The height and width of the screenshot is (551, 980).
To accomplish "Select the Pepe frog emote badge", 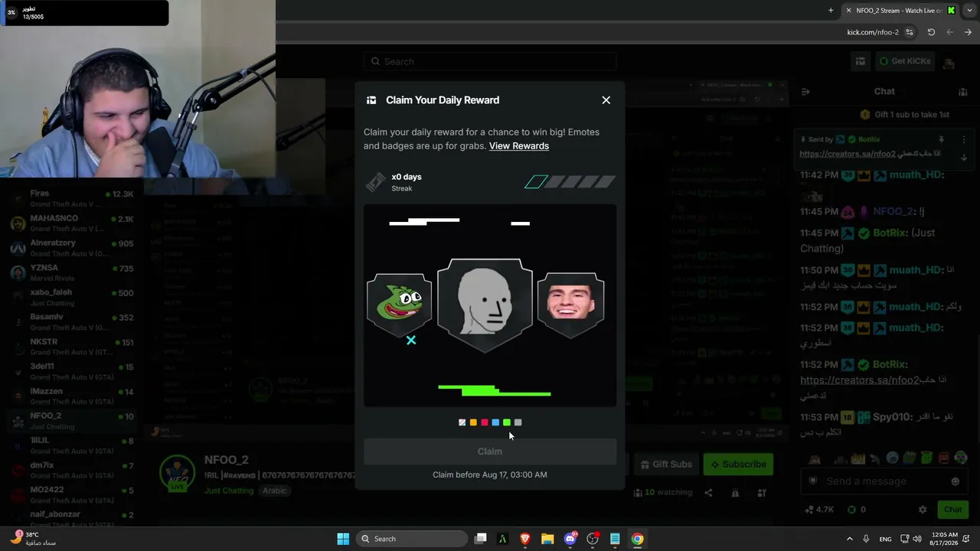I will 399,304.
